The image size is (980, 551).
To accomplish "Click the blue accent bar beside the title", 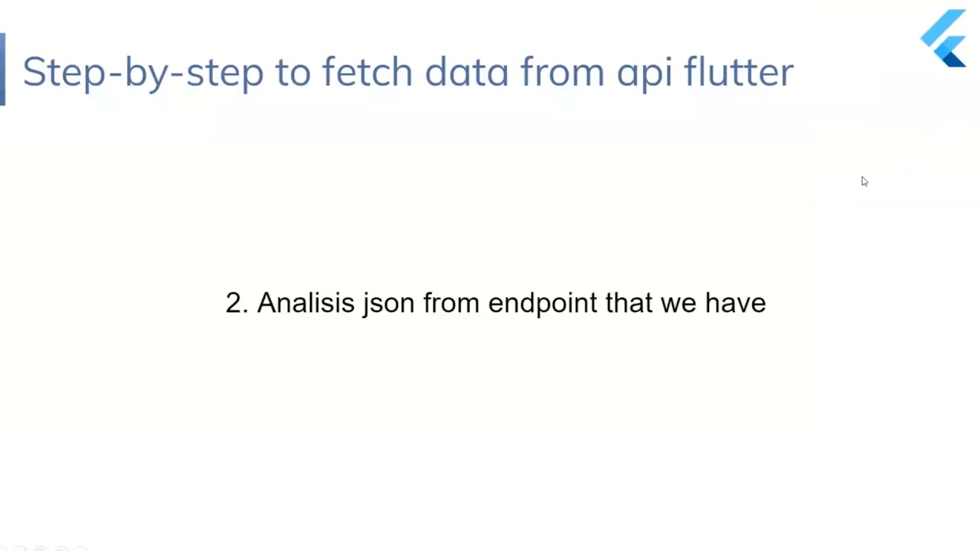I will (3, 69).
